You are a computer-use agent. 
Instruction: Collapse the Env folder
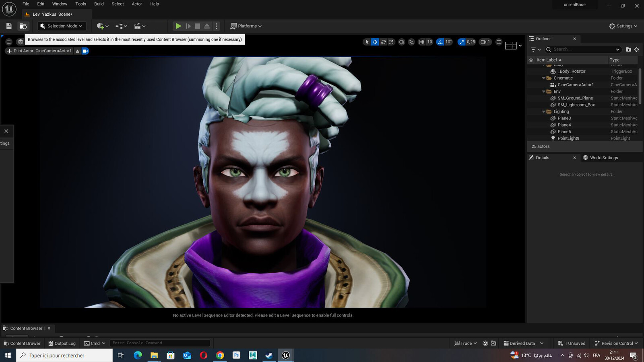coord(544,92)
